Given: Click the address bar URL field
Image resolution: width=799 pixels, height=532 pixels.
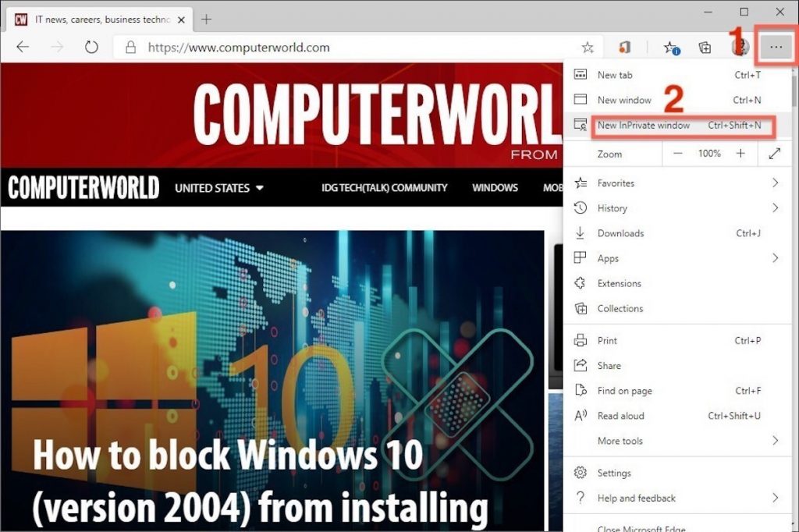Looking at the screenshot, I should click(x=351, y=48).
